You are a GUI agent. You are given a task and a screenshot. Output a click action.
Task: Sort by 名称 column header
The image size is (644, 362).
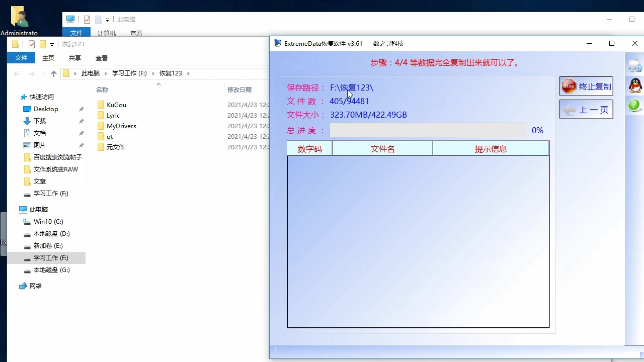coord(102,89)
